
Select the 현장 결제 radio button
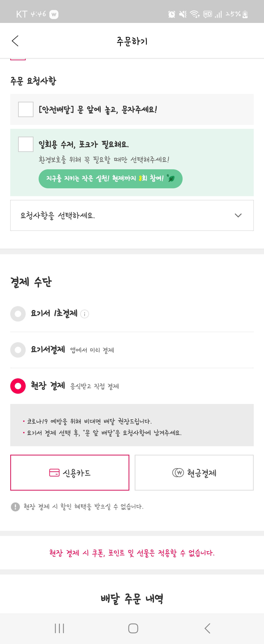click(x=18, y=386)
